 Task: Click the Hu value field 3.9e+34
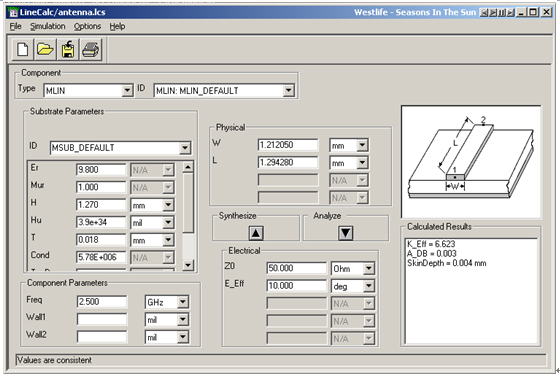click(101, 222)
